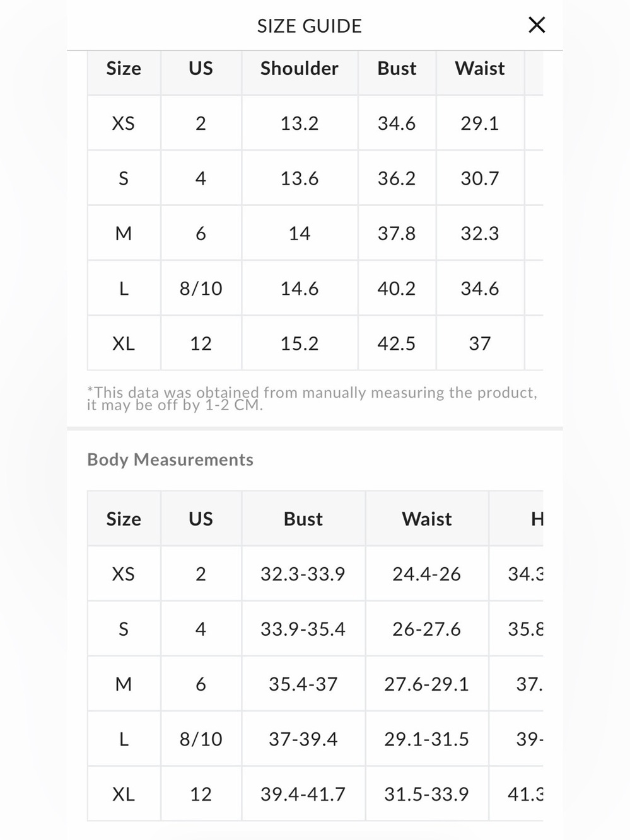Click the XL bust value 42.5

(x=397, y=343)
